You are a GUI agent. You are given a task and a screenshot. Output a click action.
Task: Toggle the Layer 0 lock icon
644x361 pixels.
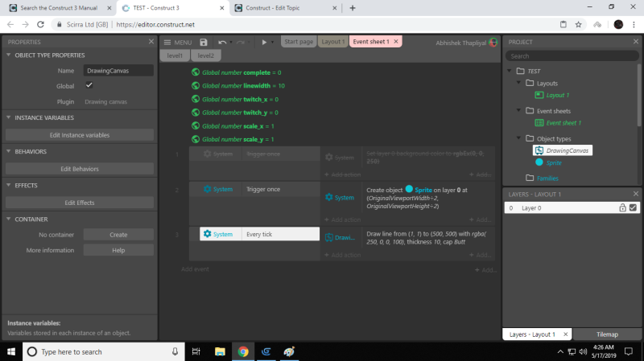coord(622,208)
